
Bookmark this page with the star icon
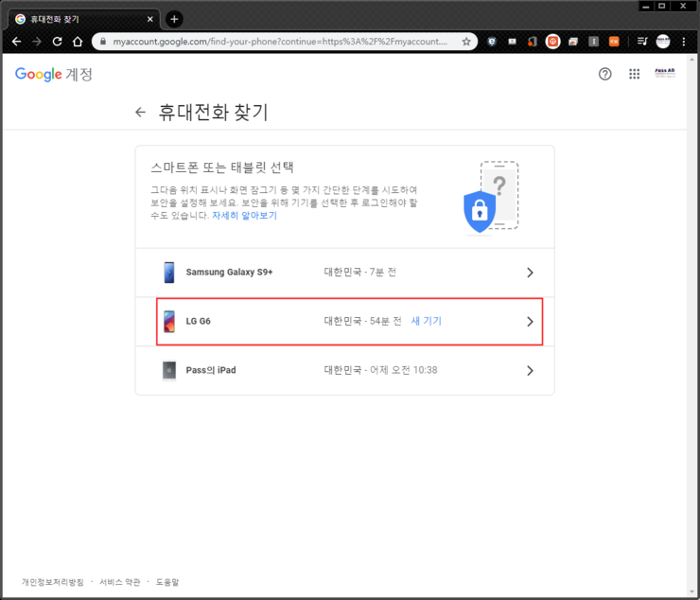point(466,42)
